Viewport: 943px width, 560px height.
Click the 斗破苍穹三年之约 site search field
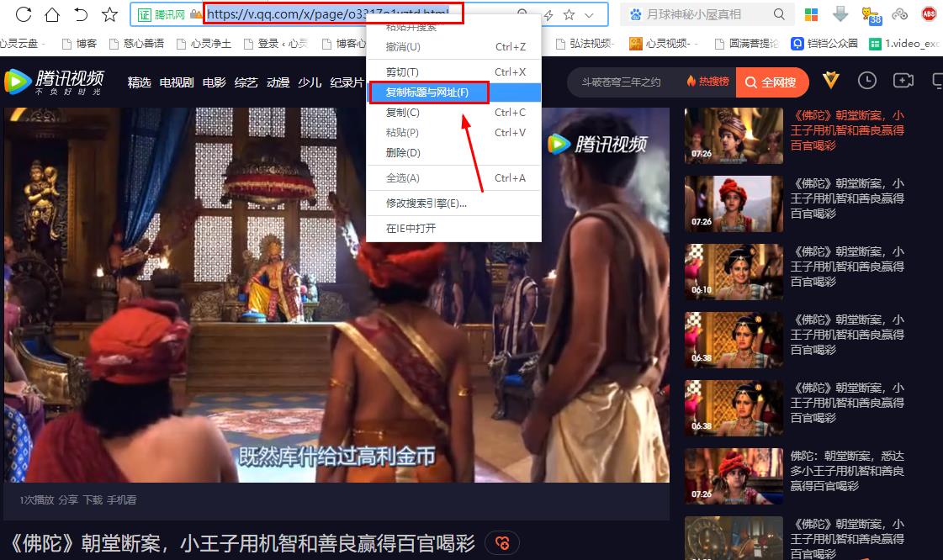point(622,82)
